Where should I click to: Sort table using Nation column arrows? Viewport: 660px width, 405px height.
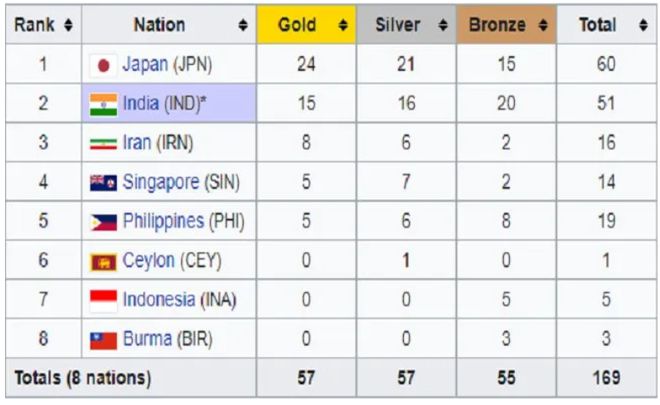tap(243, 25)
